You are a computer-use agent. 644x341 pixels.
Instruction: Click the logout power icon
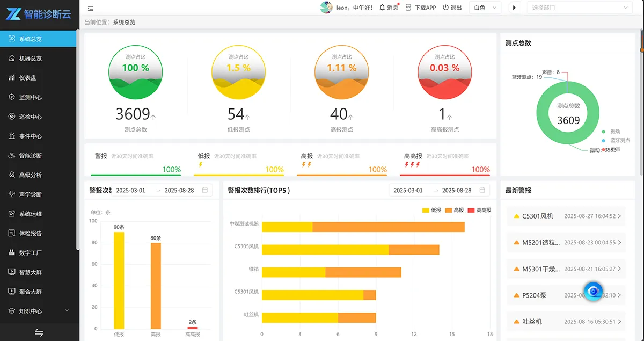pos(445,8)
